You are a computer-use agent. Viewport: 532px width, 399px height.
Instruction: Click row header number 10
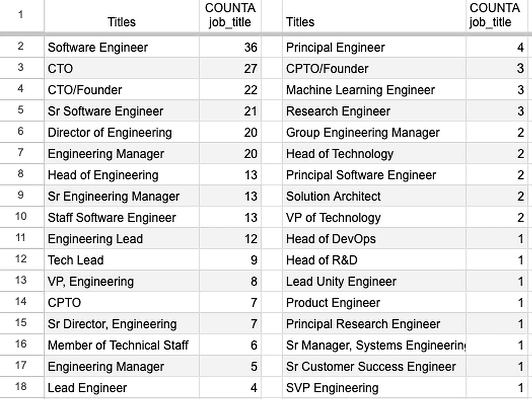click(x=21, y=216)
